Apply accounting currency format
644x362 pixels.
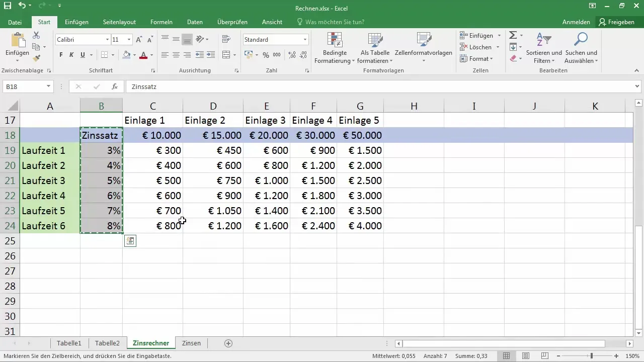(249, 55)
